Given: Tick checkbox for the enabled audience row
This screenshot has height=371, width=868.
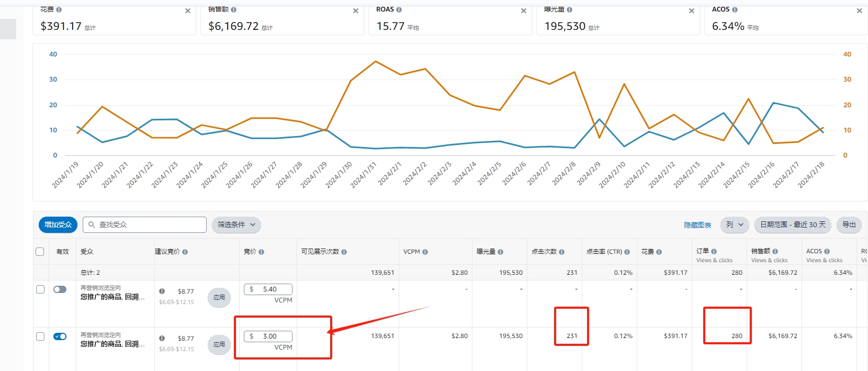Looking at the screenshot, I should pos(40,336).
